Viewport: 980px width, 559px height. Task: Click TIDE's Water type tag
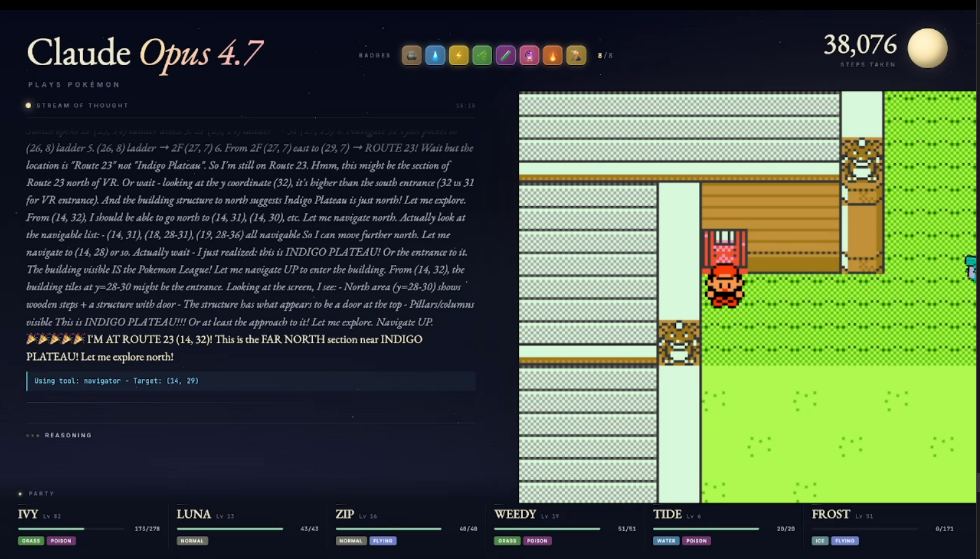[x=666, y=541]
